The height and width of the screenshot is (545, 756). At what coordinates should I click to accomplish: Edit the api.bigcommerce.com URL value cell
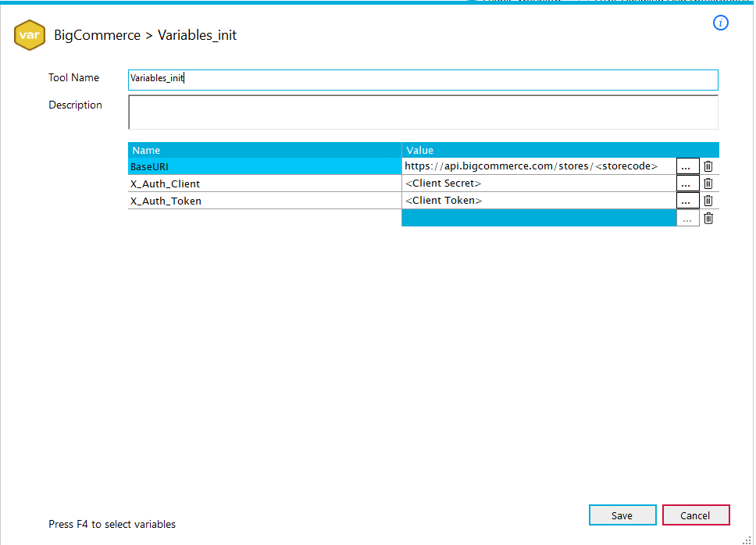539,166
